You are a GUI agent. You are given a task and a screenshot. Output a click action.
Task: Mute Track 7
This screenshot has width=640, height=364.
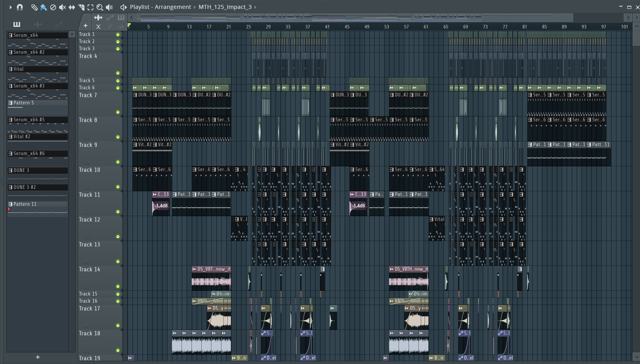pos(118,112)
